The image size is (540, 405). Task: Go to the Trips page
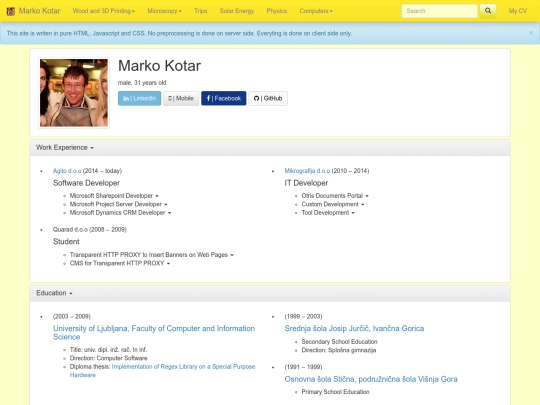coord(200,11)
